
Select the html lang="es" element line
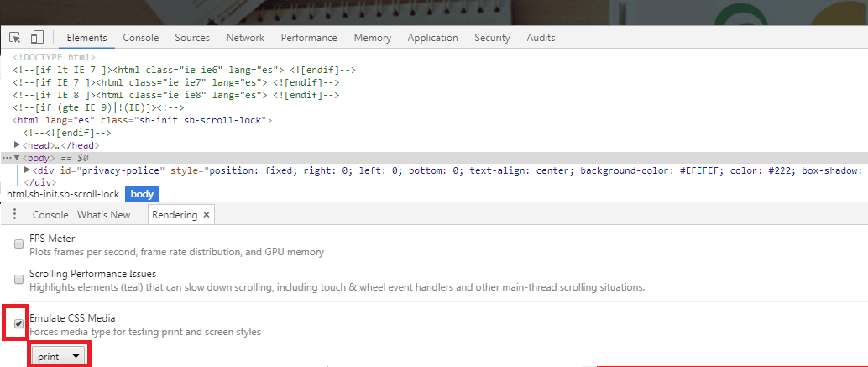pos(143,120)
